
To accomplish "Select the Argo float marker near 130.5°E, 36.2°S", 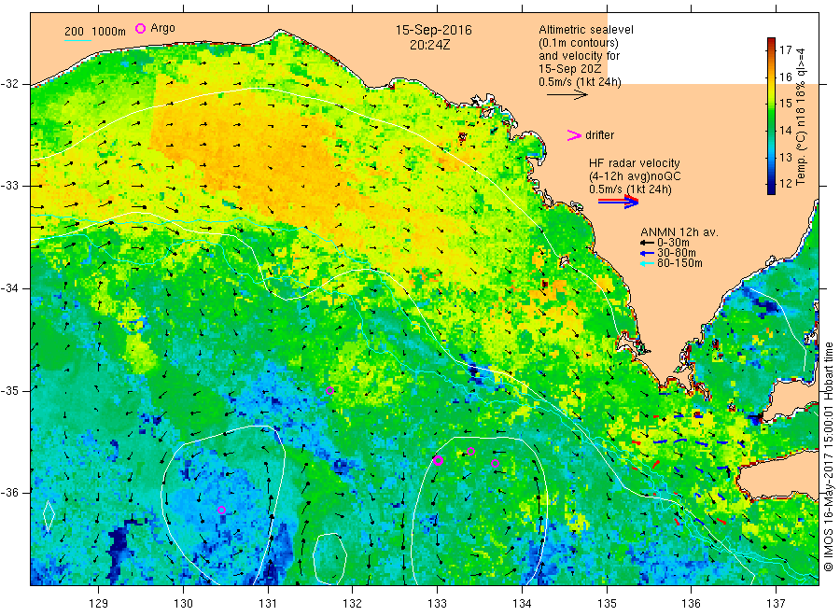I will click(x=222, y=510).
